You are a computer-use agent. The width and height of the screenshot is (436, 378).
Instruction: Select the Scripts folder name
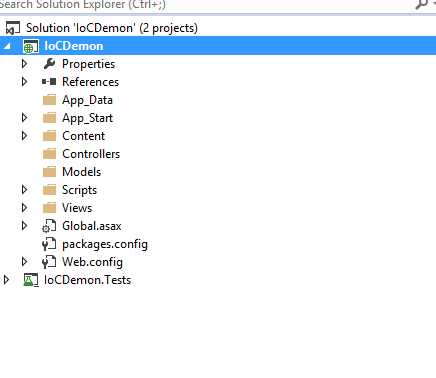79,190
